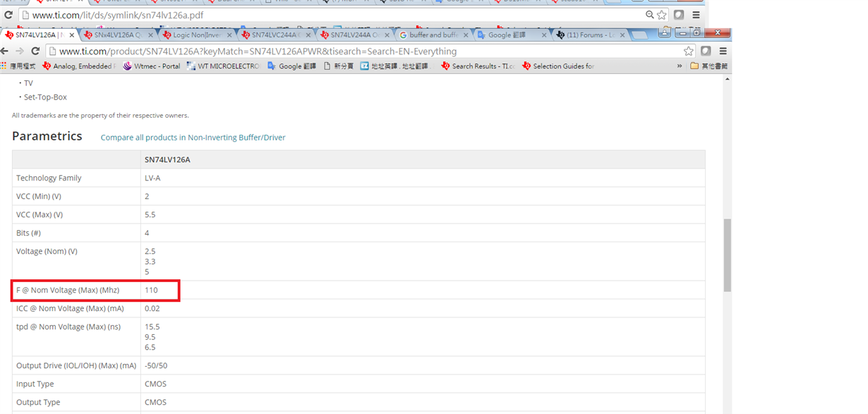
Task: Reload the SN74LV126A product page
Action: (35, 51)
